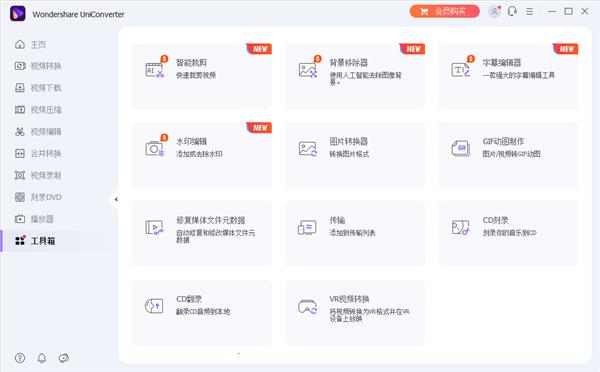Go to the 刻录DVD sidebar item
This screenshot has width=600, height=372.
[x=38, y=197]
